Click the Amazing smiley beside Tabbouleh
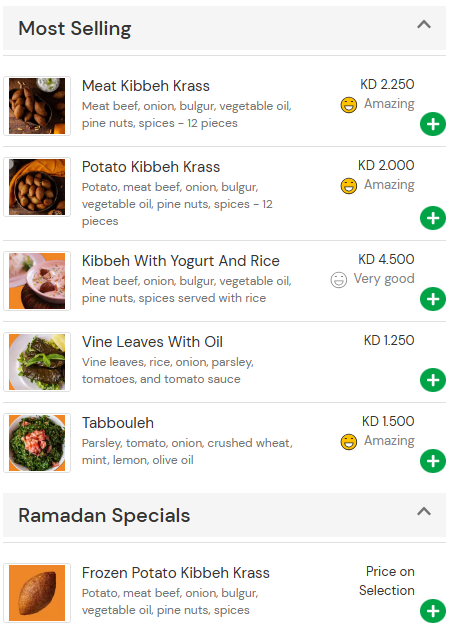The image size is (450, 635). tap(348, 442)
